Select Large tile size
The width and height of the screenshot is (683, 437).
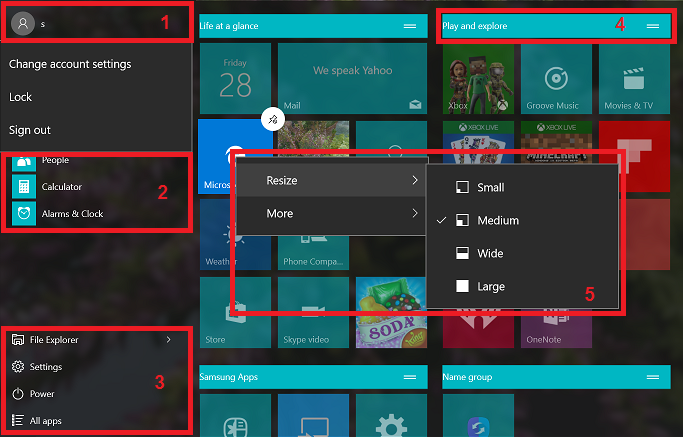(522, 286)
